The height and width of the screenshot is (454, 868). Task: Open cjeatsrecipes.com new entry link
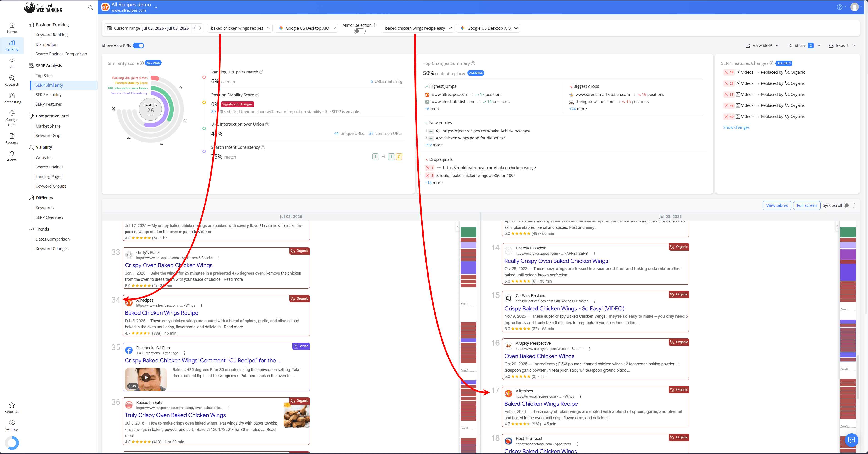[x=486, y=131]
